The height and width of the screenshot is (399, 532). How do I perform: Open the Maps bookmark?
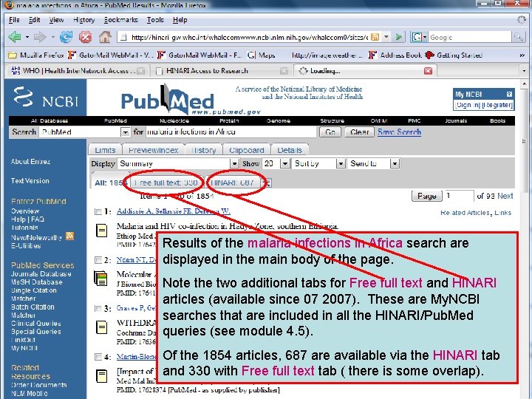pos(262,55)
